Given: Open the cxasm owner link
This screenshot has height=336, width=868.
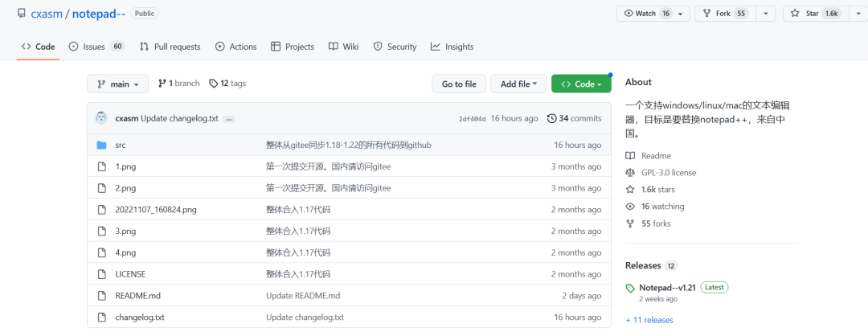Looking at the screenshot, I should pyautogui.click(x=46, y=14).
